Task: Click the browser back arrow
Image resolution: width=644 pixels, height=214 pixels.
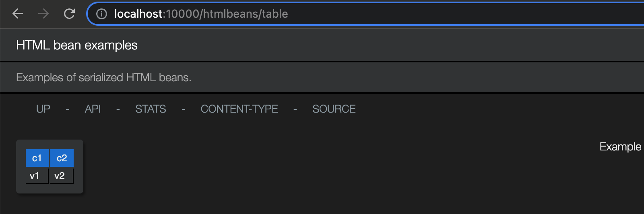Action: pyautogui.click(x=18, y=14)
